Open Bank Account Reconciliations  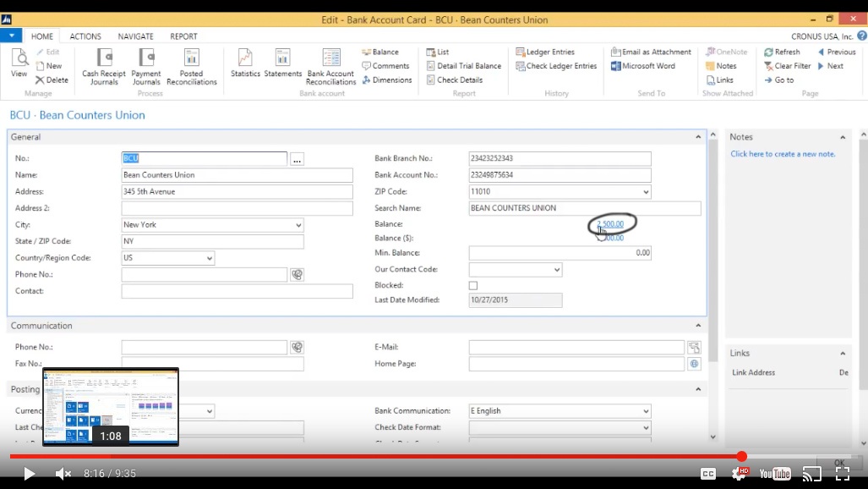331,67
